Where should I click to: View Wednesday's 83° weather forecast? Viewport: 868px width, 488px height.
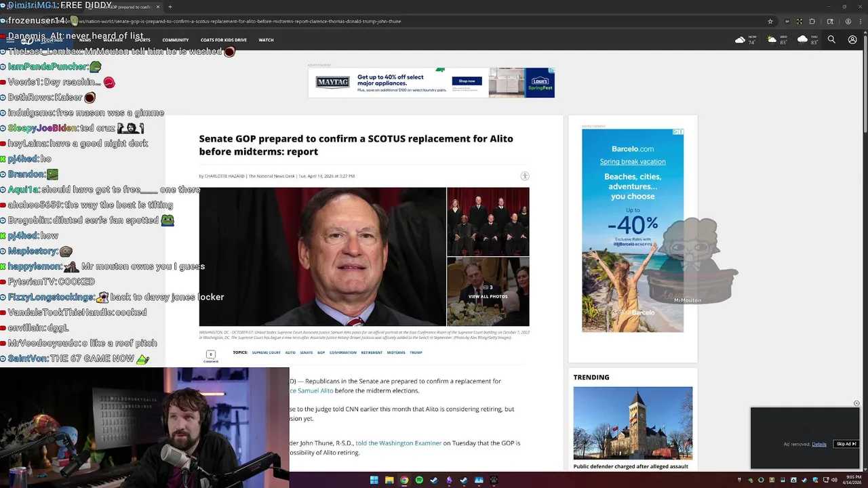[777, 40]
